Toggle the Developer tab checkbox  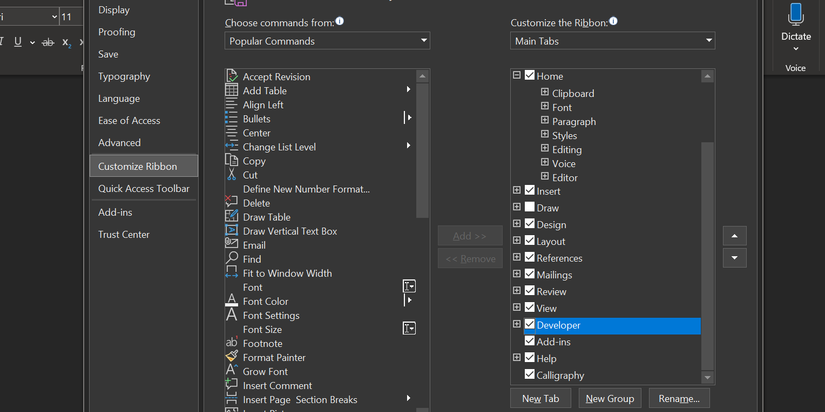click(x=530, y=325)
